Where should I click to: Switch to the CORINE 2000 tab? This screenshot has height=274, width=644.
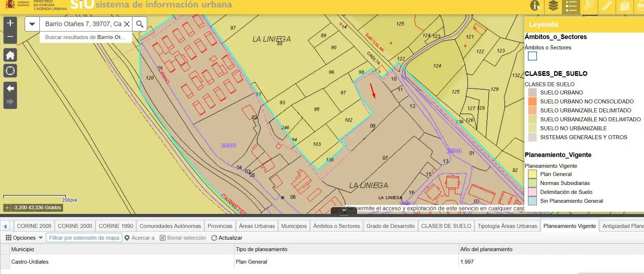pos(75,226)
